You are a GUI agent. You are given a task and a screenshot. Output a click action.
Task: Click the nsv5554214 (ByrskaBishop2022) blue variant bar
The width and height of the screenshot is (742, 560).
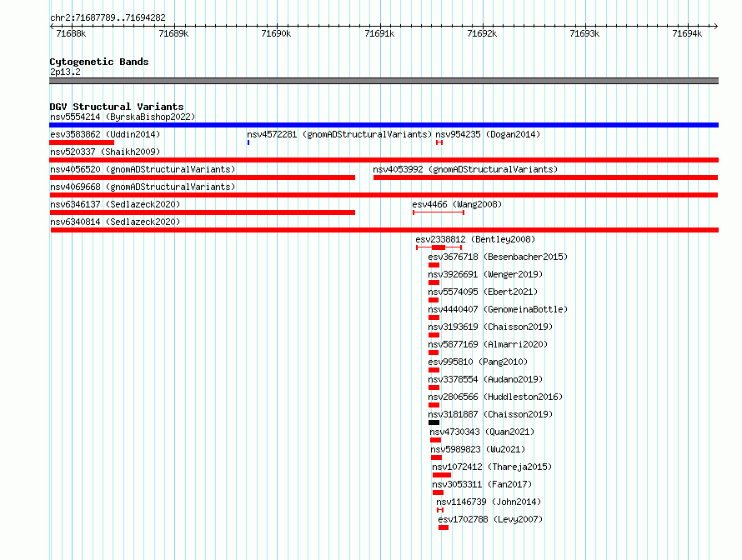[x=384, y=125]
